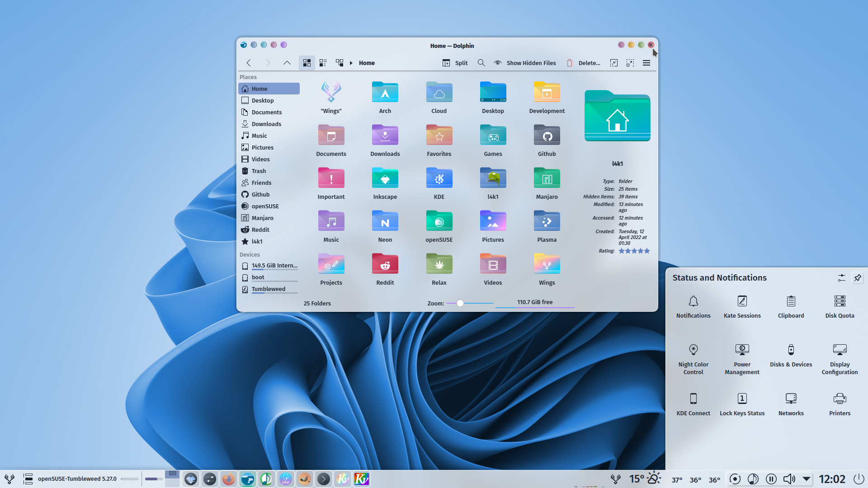The image size is (868, 488).
Task: Select the "Wings" file icon
Action: pos(331,92)
